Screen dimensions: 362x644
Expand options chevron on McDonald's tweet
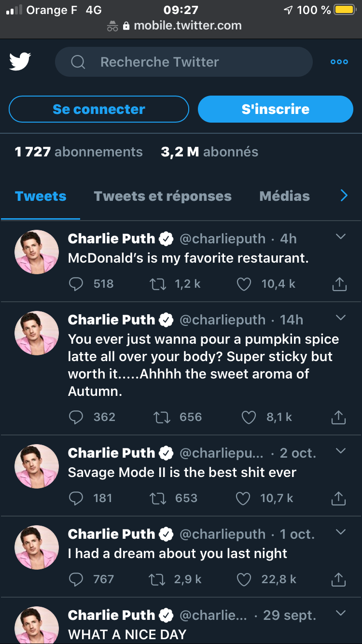point(341,237)
